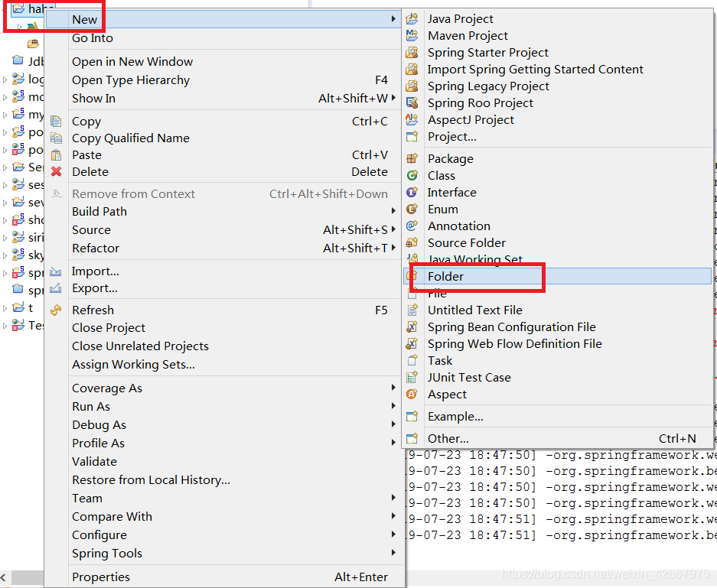Screen dimensions: 717x588
Task: Click the Enum icon
Action: pyautogui.click(x=412, y=210)
